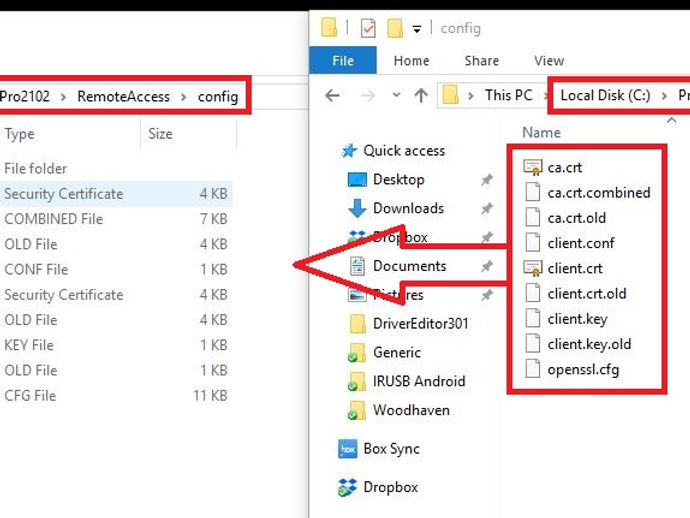This screenshot has width=690, height=518.
Task: Select the ca.crt.combined file
Action: click(x=598, y=192)
